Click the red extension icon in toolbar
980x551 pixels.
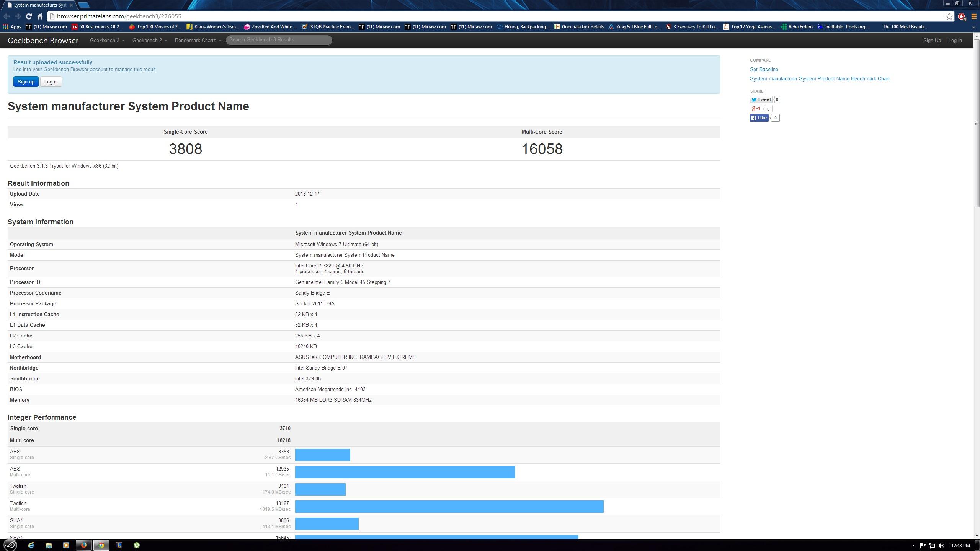(962, 16)
